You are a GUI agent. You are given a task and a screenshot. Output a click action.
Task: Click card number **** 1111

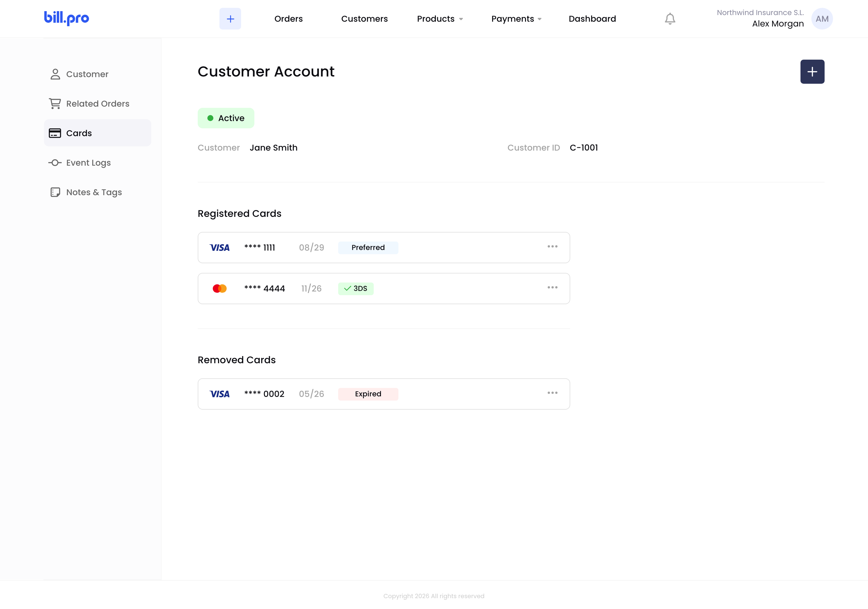260,248
